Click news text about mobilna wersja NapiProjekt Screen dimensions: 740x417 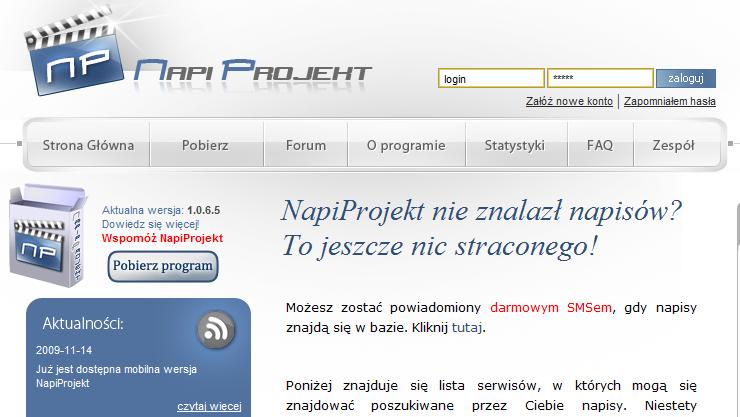pyautogui.click(x=116, y=376)
